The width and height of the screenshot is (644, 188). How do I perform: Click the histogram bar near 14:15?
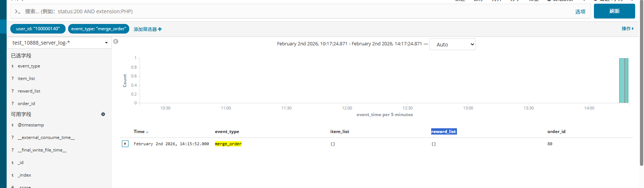[624, 80]
